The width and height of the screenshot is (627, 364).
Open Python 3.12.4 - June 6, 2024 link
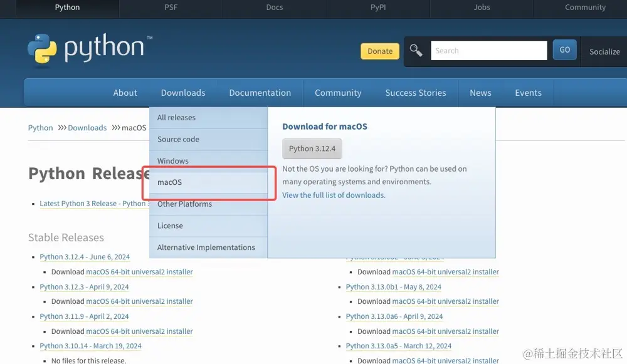pos(85,257)
